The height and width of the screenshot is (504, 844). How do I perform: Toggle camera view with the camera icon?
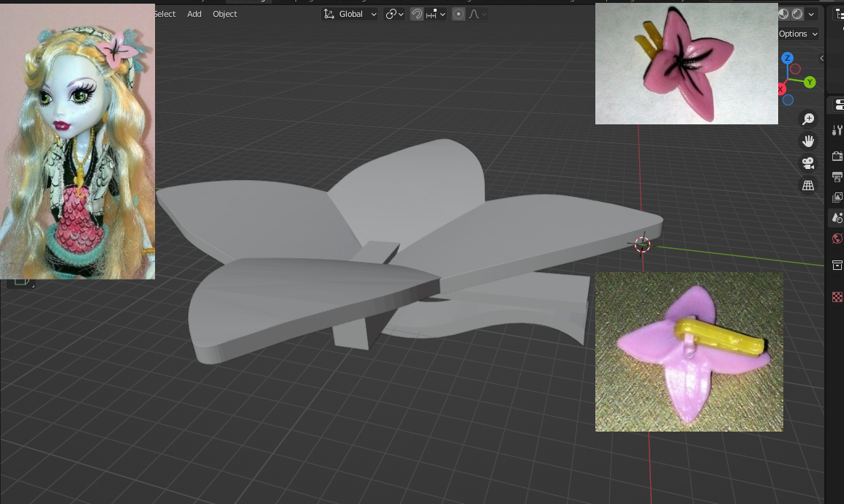coord(808,163)
